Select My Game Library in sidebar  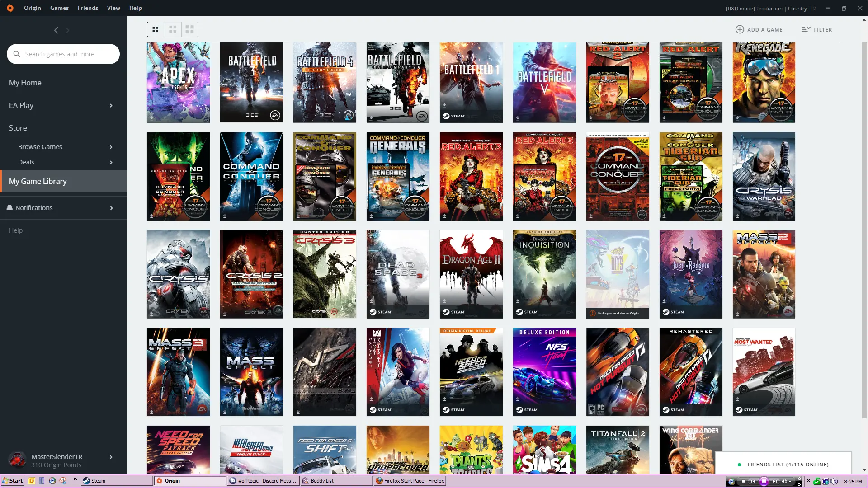tap(63, 181)
